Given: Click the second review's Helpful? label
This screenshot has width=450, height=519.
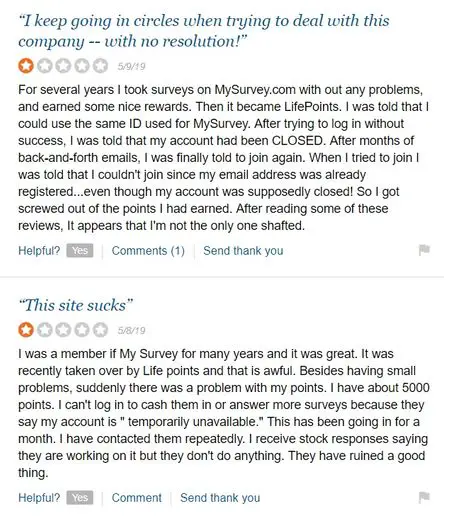Looking at the screenshot, I should (x=39, y=498).
